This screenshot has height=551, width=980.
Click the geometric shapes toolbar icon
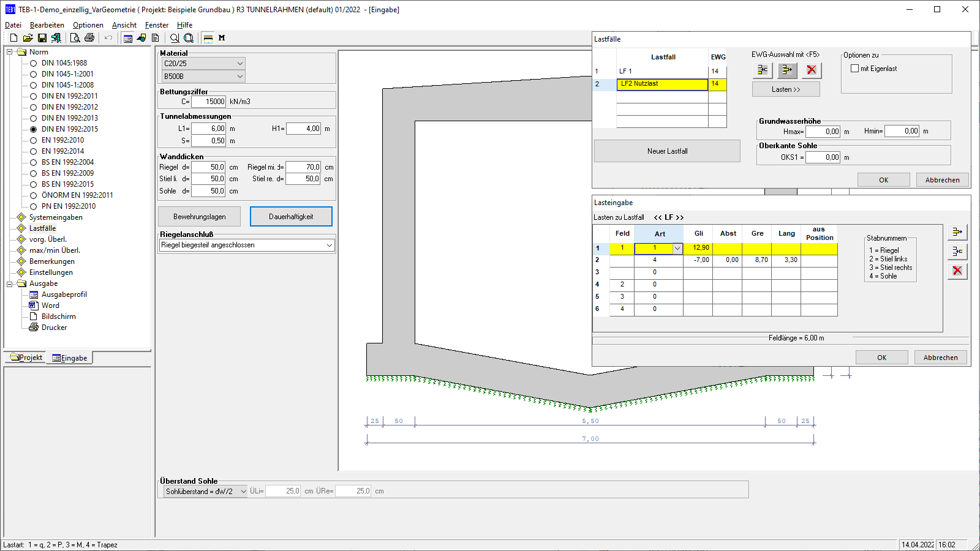141,38
